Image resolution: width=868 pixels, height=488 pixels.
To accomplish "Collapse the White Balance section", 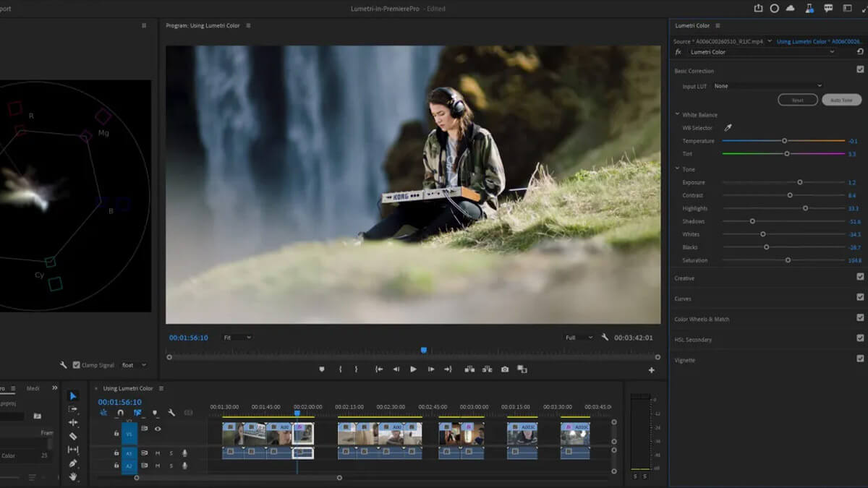I will [678, 115].
